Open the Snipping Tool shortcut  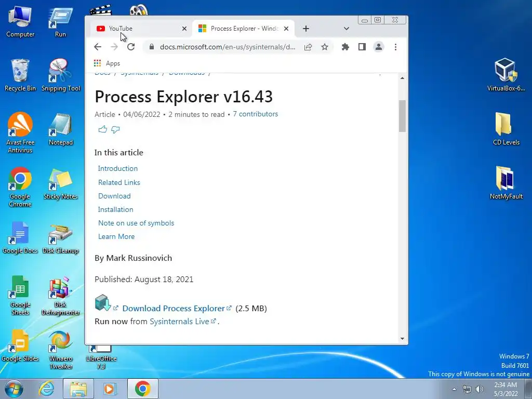pyautogui.click(x=61, y=75)
